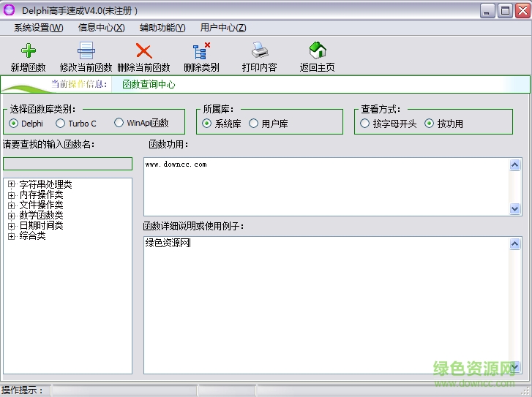
Task: Click the 绿色资源网 text in details box
Action: tap(168, 243)
